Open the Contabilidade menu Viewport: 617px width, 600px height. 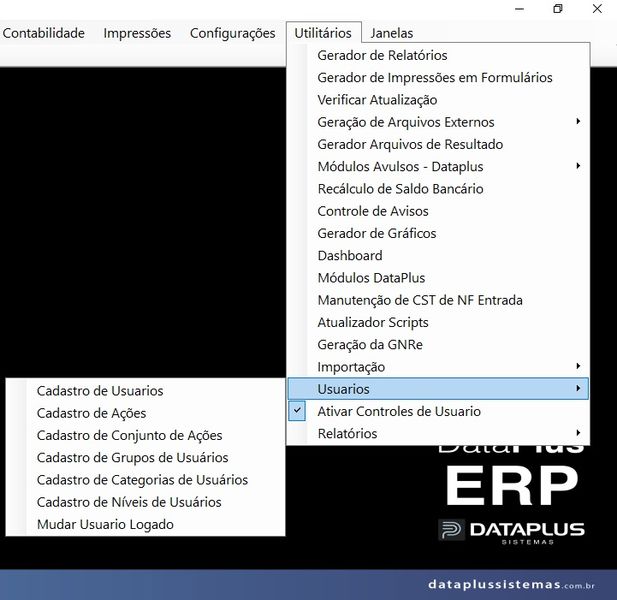[x=43, y=33]
